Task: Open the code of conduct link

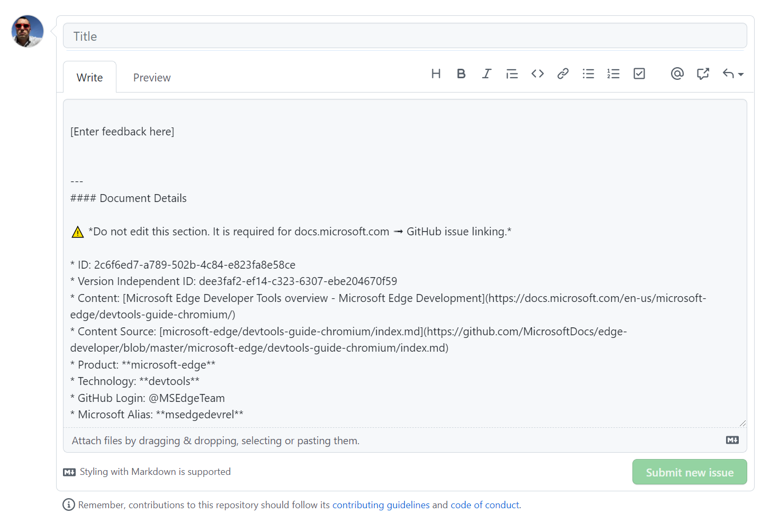Action: pyautogui.click(x=485, y=505)
